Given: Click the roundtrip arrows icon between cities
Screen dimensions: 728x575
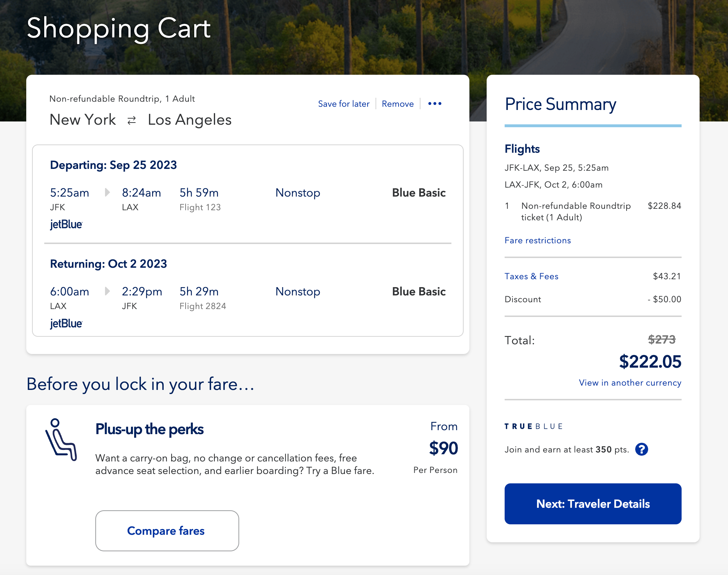Looking at the screenshot, I should 132,120.
